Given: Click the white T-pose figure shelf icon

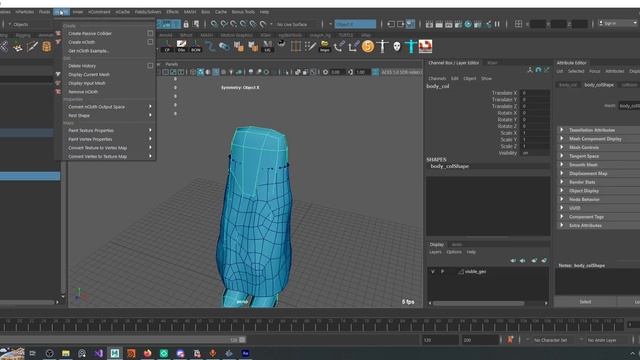Looking at the screenshot, I should coord(382,47).
